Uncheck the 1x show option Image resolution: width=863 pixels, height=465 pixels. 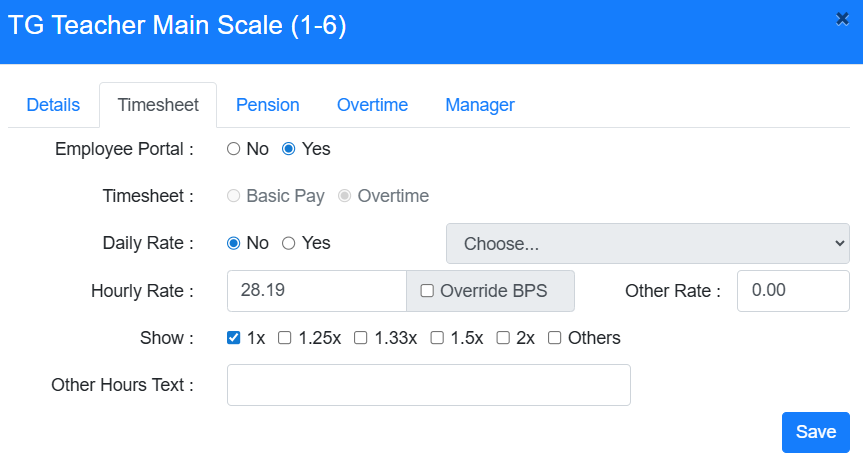(234, 338)
